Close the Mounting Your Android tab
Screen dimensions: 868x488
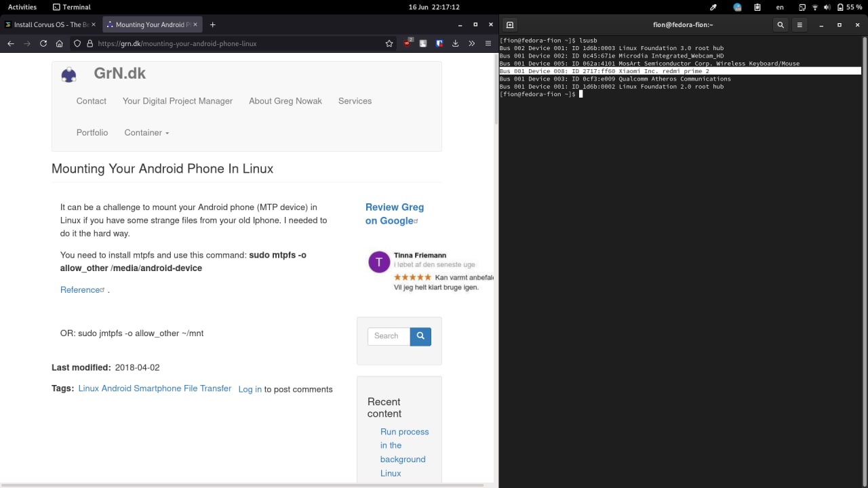[195, 24]
